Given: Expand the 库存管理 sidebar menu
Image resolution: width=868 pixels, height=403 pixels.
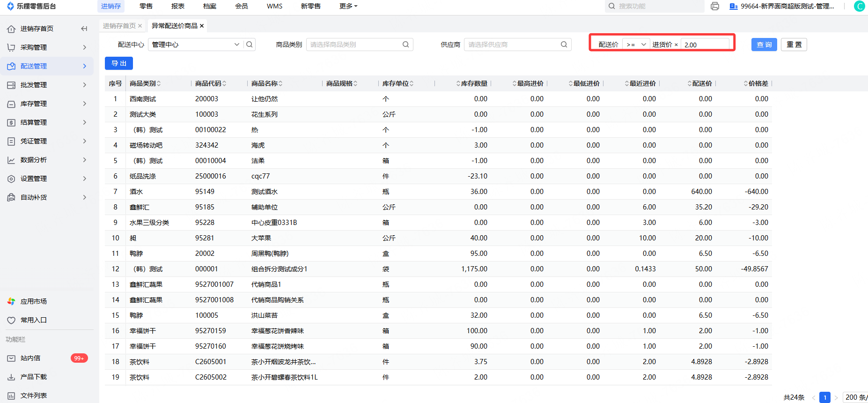Looking at the screenshot, I should 85,104.
